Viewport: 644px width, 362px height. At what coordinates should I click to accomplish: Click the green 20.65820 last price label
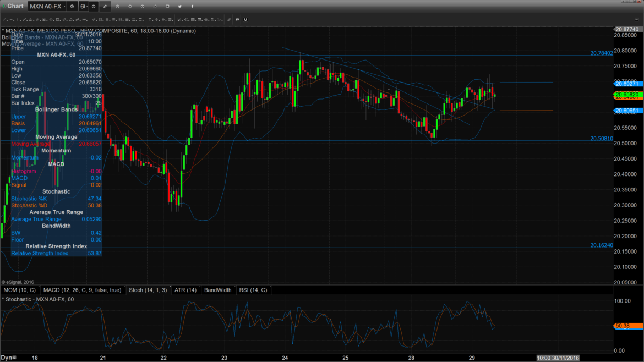629,95
